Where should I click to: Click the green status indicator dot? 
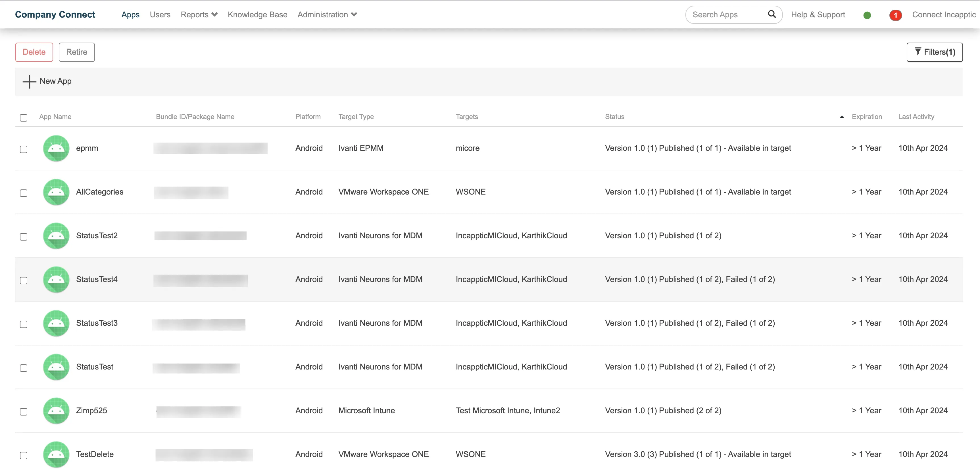[x=867, y=15]
